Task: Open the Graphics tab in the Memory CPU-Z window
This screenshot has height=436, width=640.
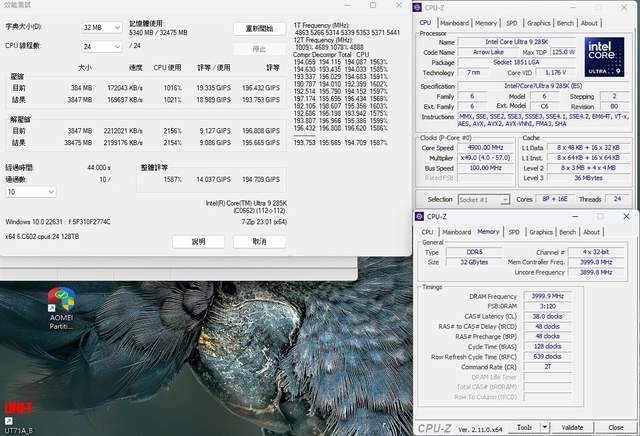Action: tap(541, 232)
